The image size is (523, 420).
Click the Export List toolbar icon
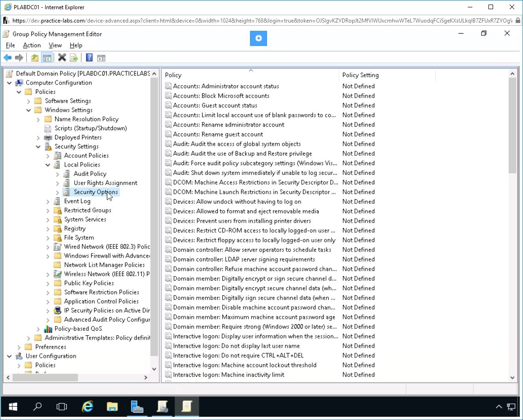click(x=74, y=58)
